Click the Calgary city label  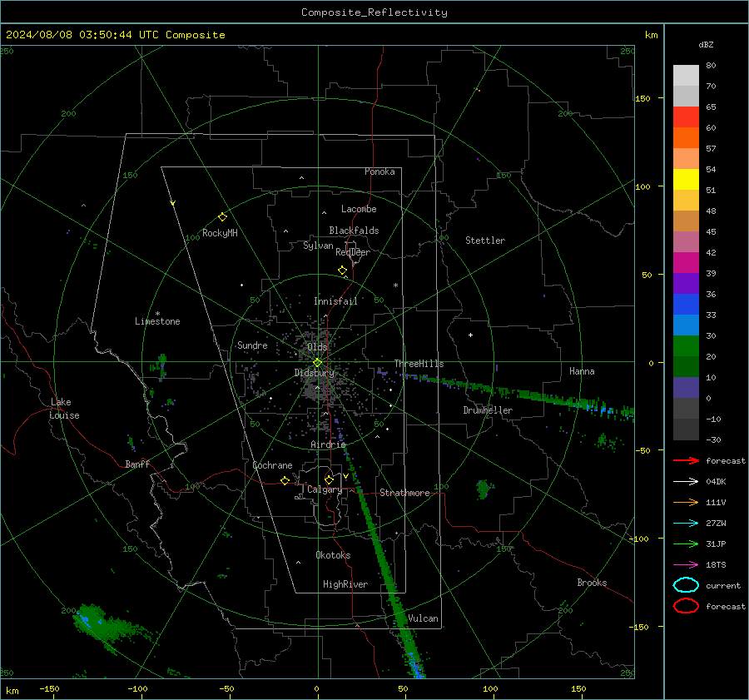click(325, 489)
